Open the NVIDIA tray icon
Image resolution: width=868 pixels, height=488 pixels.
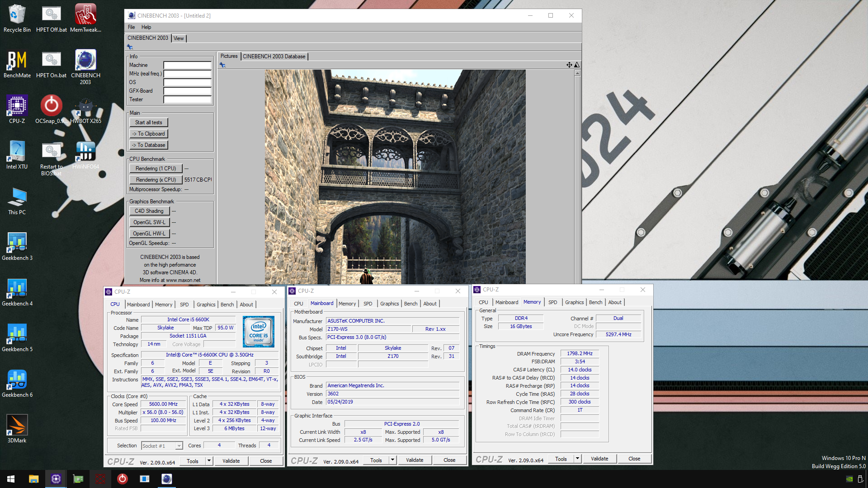pyautogui.click(x=849, y=479)
